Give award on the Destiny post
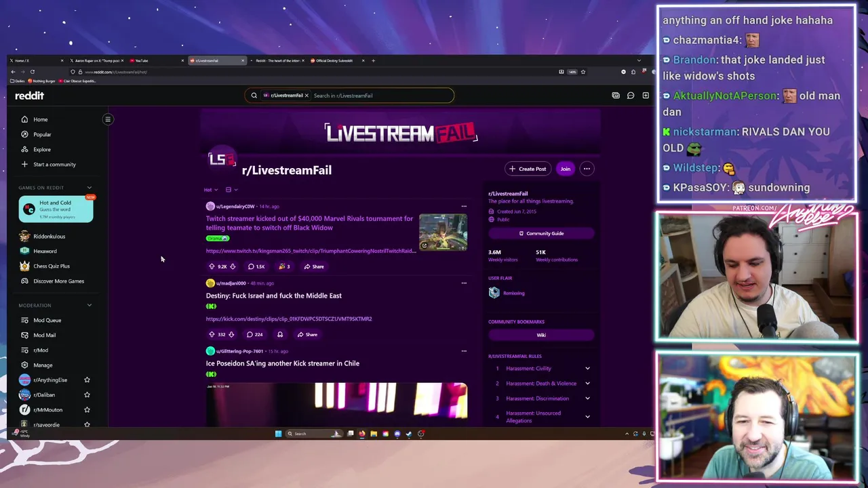 (279, 334)
